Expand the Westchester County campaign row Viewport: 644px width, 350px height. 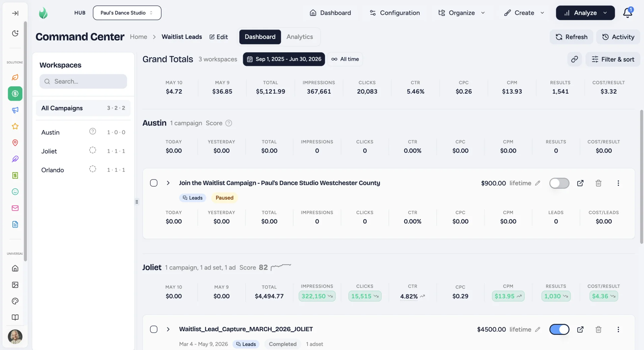point(168,183)
